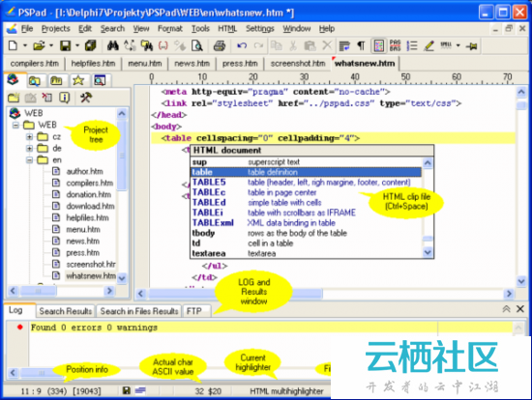Image resolution: width=532 pixels, height=400 pixels.
Task: Click the Save floppy disk icon
Action: click(x=65, y=45)
